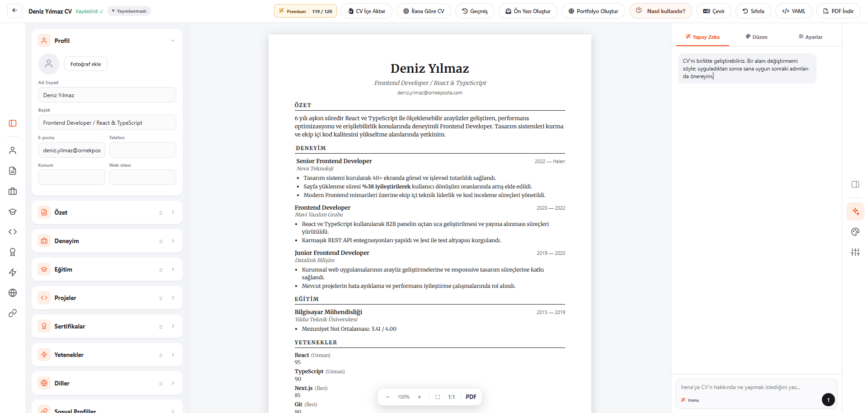This screenshot has width=868, height=413.
Task: Jump to Projects via code brackets icon
Action: pyautogui.click(x=13, y=232)
